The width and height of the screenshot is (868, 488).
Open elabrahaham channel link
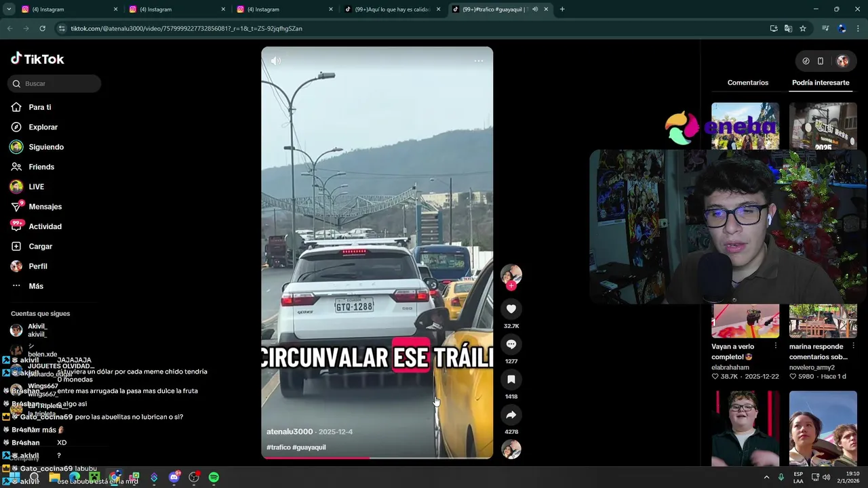[x=732, y=367]
